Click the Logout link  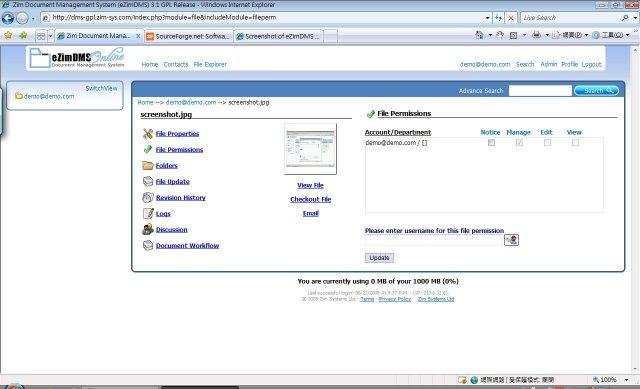(x=591, y=64)
